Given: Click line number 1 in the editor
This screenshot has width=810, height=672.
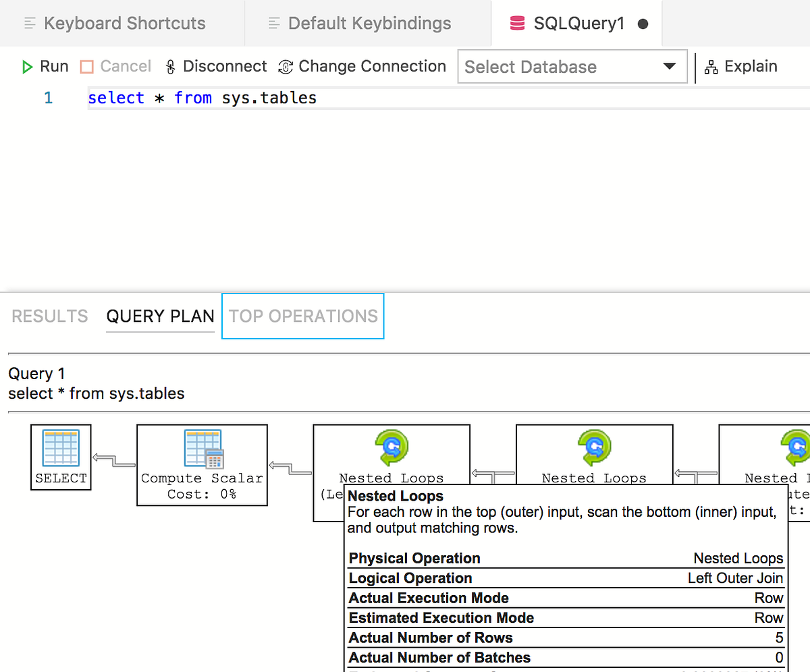Looking at the screenshot, I should pyautogui.click(x=48, y=97).
